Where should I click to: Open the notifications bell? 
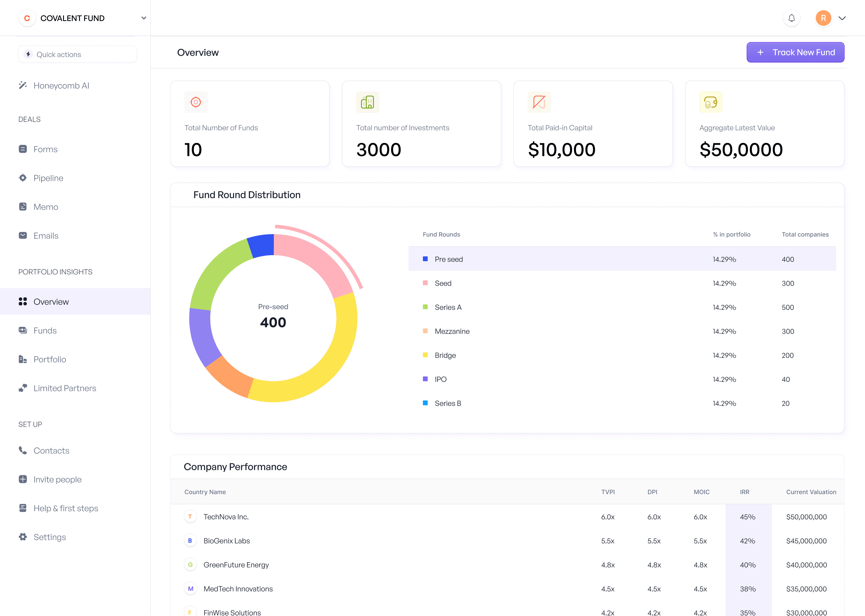(x=791, y=18)
